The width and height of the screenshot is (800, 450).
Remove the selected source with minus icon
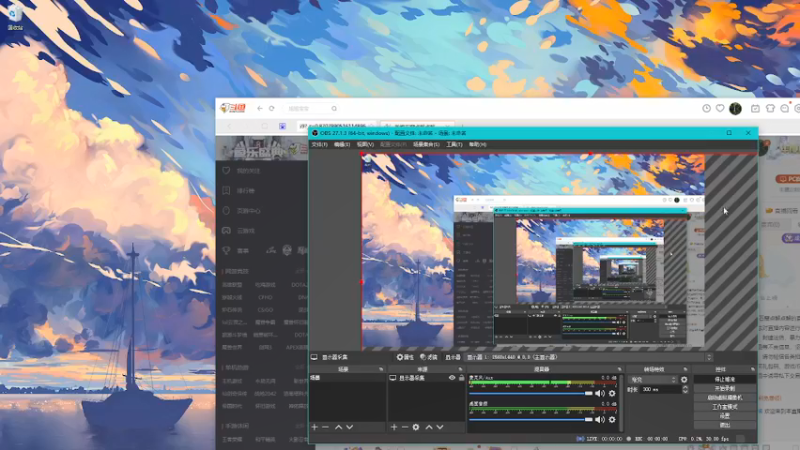[405, 427]
